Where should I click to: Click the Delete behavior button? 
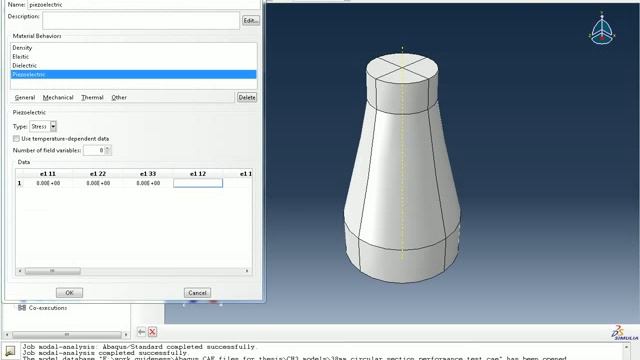[x=247, y=97]
